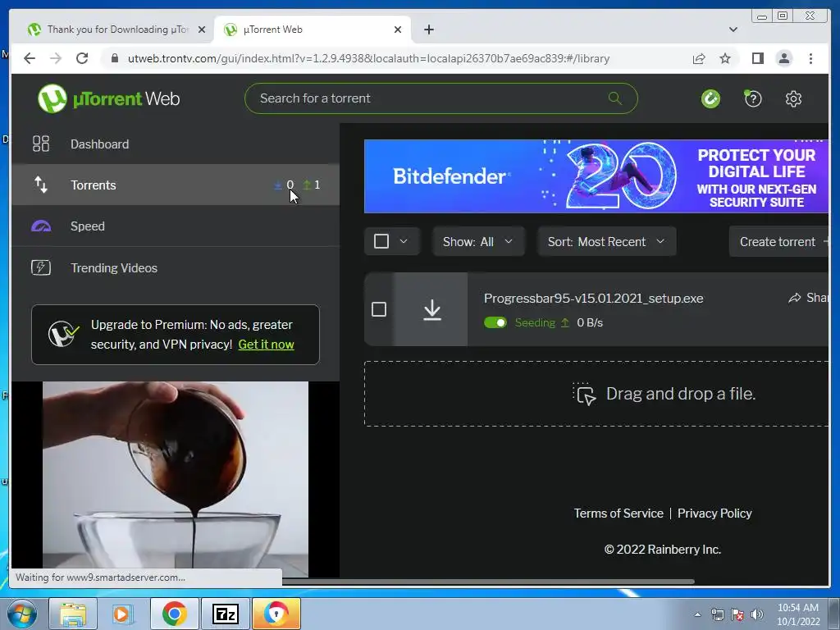This screenshot has height=630, width=840.
Task: Open the browser side panel icon
Action: click(x=757, y=58)
